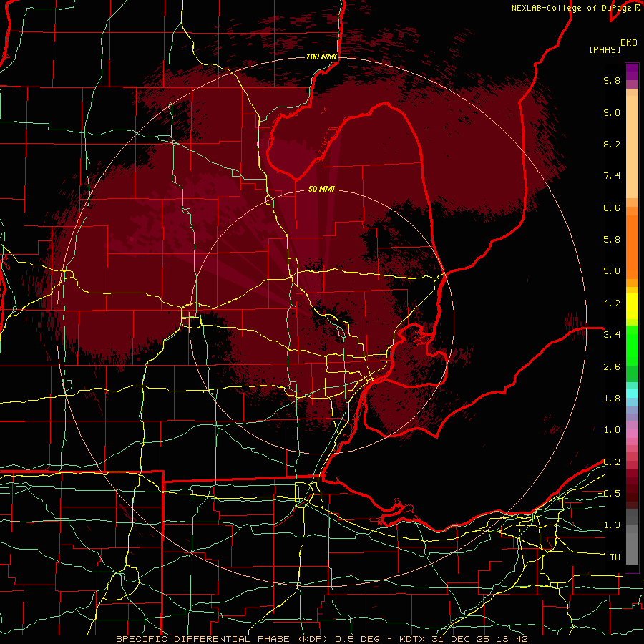The height and width of the screenshot is (644, 644).
Task: Click the [PHAS] legend heading
Action: click(x=605, y=50)
